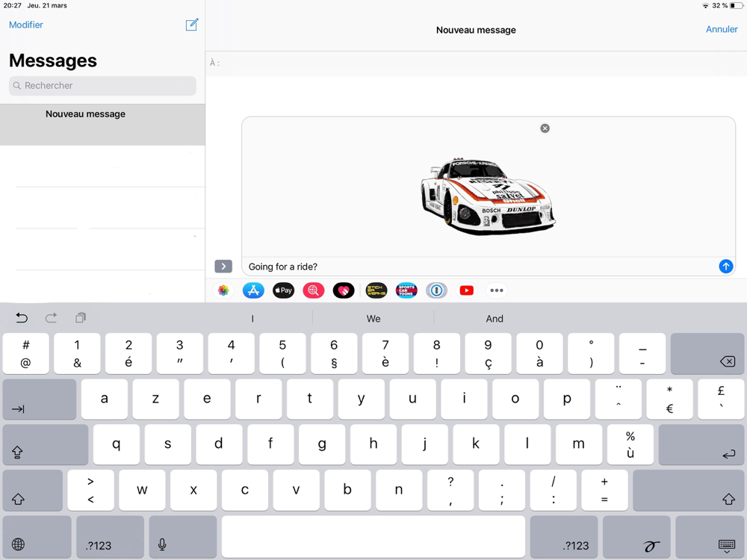Open the More apps ellipsis button

(497, 290)
